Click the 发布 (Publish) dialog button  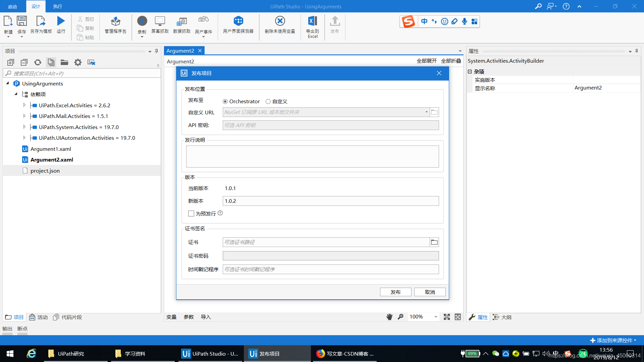pos(395,292)
